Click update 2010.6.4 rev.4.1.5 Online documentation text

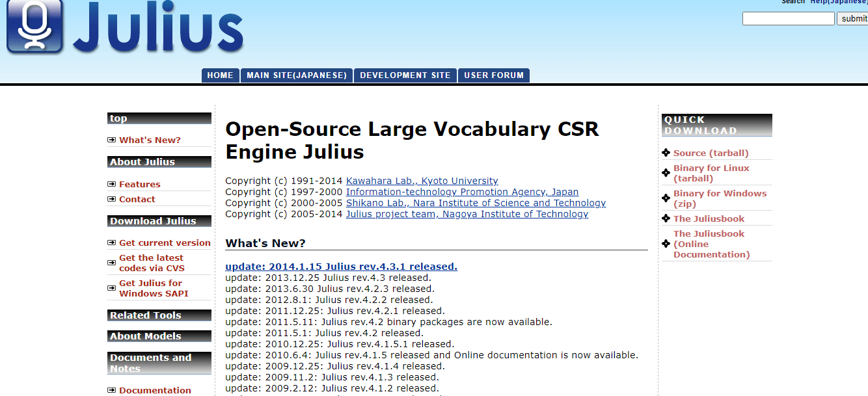tap(431, 355)
